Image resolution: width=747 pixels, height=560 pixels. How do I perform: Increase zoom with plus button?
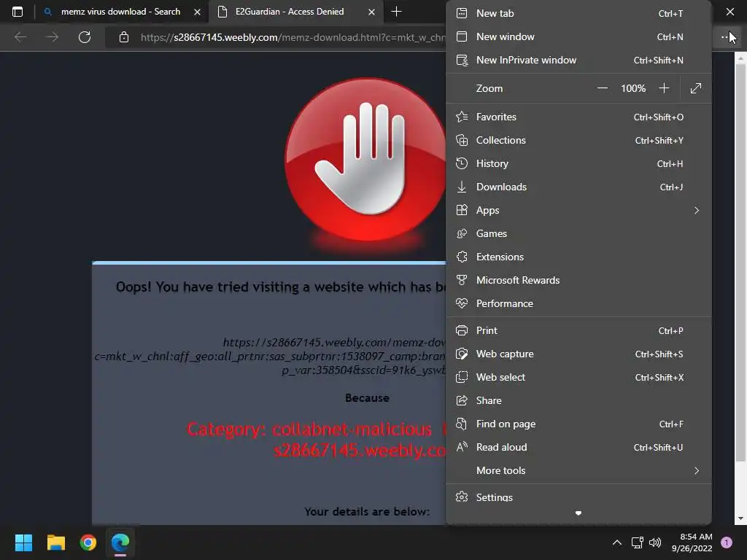[664, 88]
